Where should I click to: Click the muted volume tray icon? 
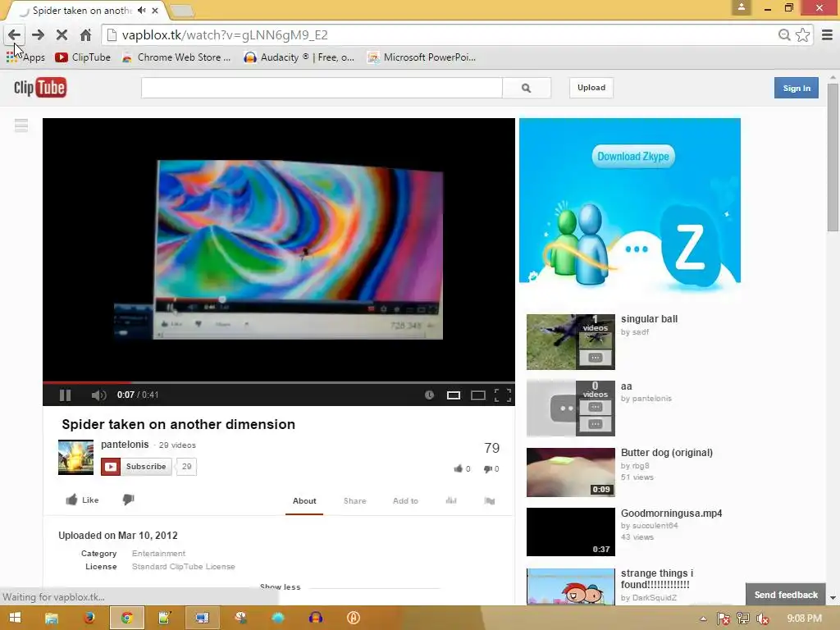pos(762,619)
